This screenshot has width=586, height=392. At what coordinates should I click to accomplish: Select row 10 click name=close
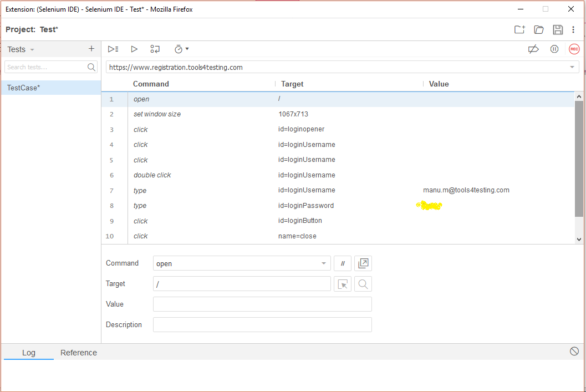coord(338,236)
